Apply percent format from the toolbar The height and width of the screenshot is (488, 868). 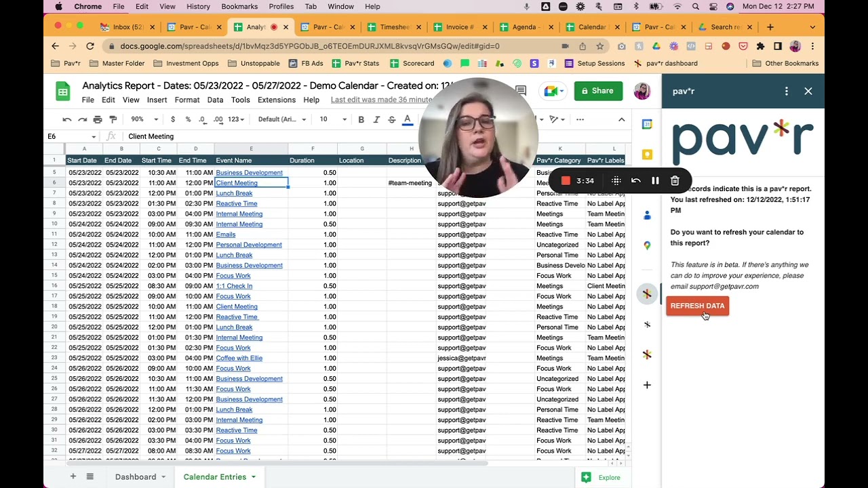(188, 119)
